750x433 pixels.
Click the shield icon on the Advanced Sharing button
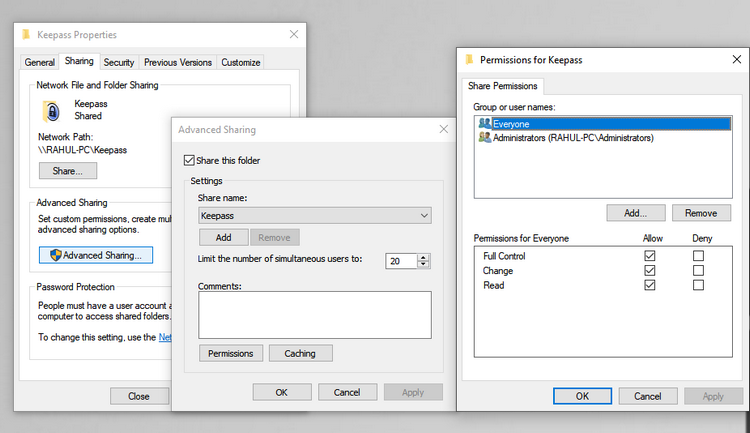click(56, 255)
